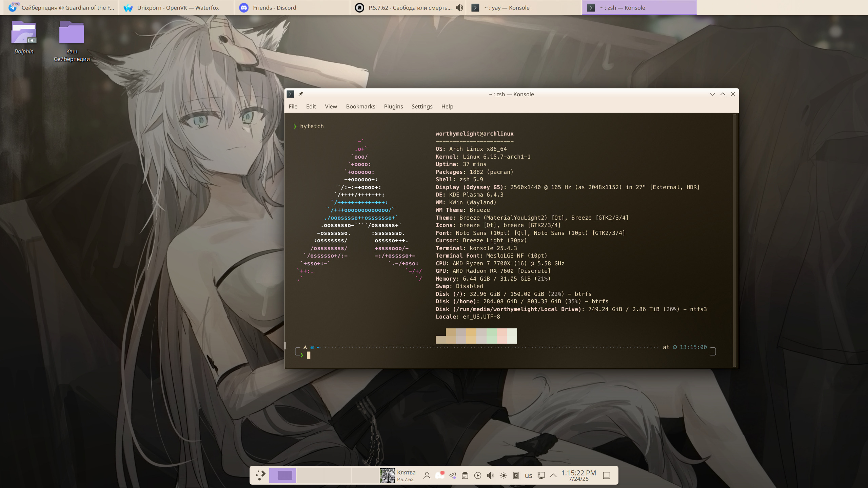This screenshot has width=868, height=488.
Task: Open the KDE application launcher
Action: tap(260, 475)
